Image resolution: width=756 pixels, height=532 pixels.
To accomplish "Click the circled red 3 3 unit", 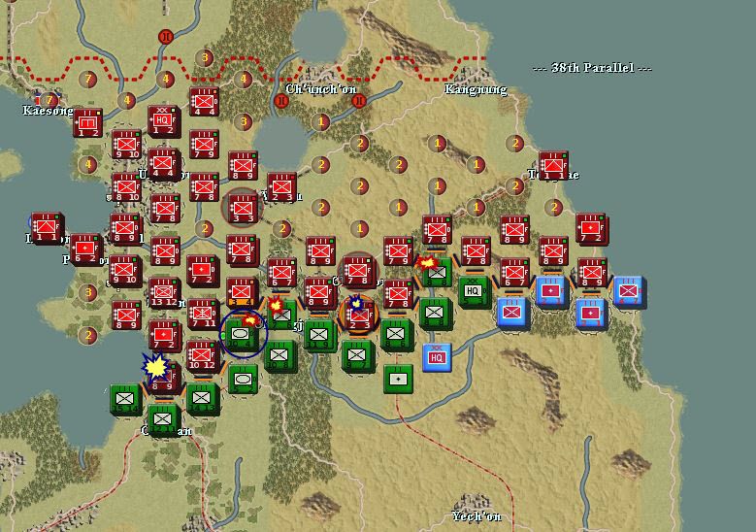I will 243,209.
